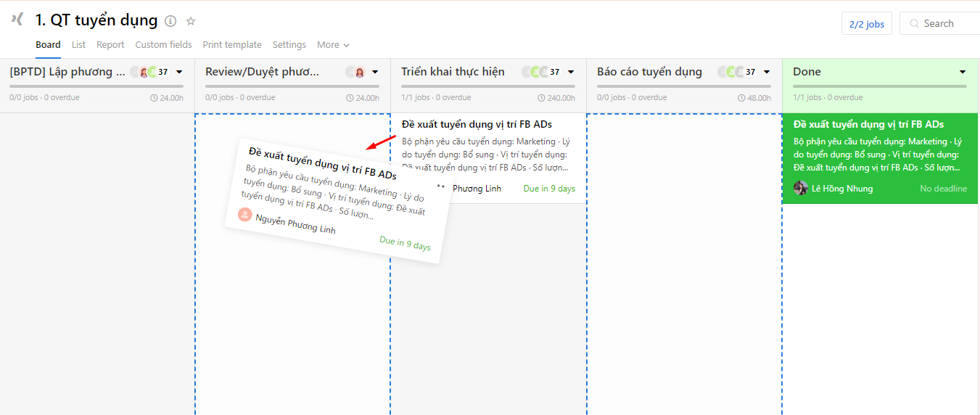Click member avatar in Review/Duyệt column header

[355, 72]
